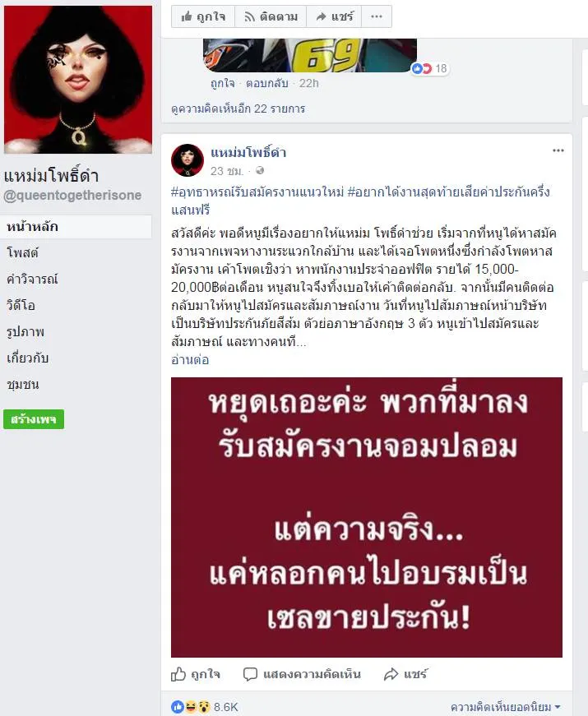This screenshot has width=588, height=716.
Task: Follow the page via ติดตาม button
Action: [271, 17]
